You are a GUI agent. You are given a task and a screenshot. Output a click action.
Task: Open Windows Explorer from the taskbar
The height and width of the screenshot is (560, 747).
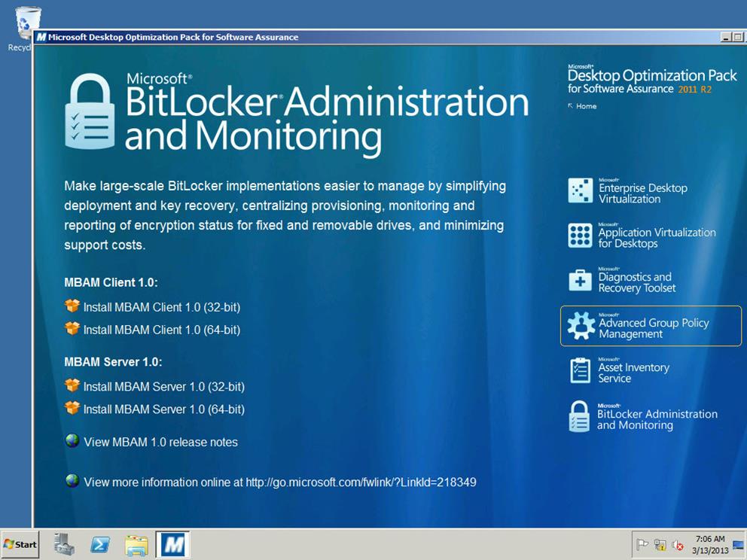pyautogui.click(x=136, y=545)
